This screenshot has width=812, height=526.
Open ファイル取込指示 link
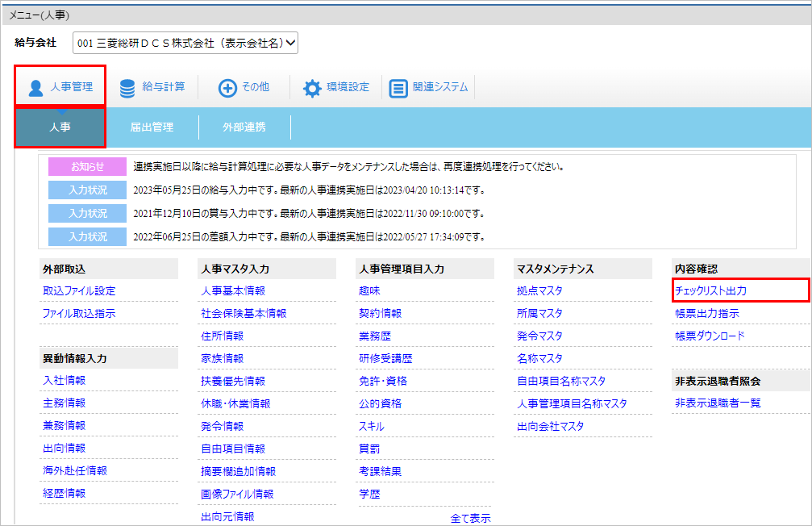79,314
